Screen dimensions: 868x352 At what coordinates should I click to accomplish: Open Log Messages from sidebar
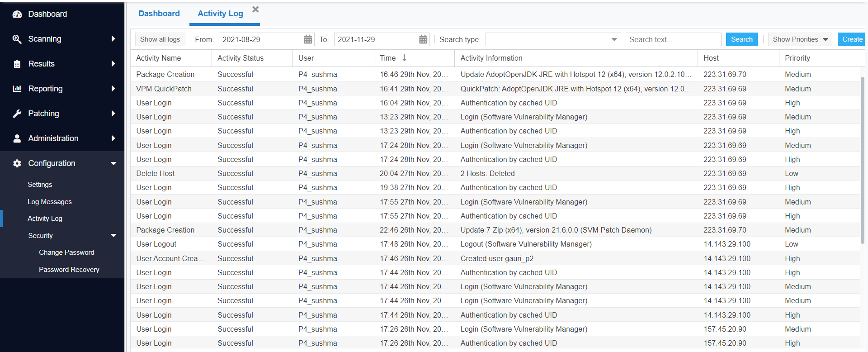coord(50,202)
